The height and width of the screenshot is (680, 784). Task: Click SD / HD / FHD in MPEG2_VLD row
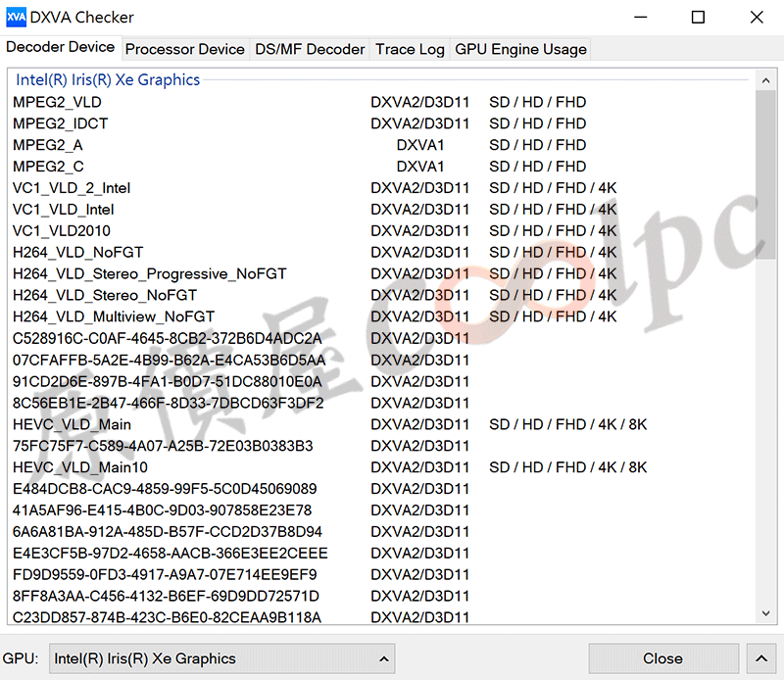pos(537,102)
